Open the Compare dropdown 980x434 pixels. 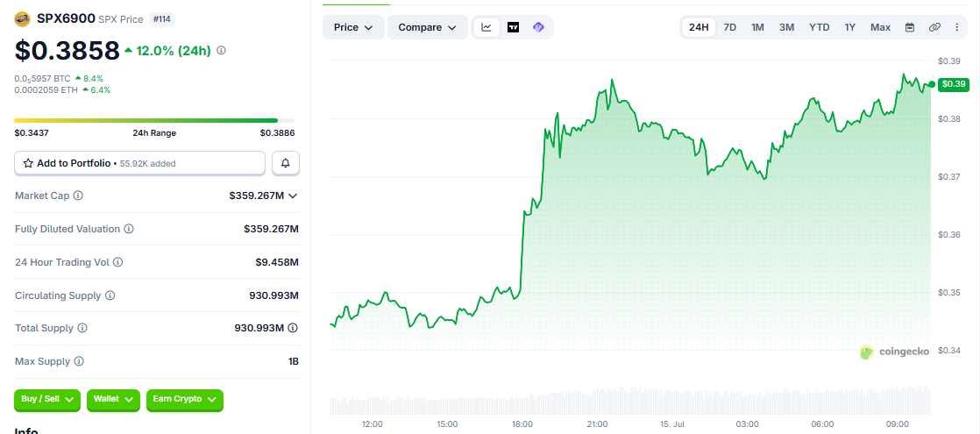[x=428, y=27]
